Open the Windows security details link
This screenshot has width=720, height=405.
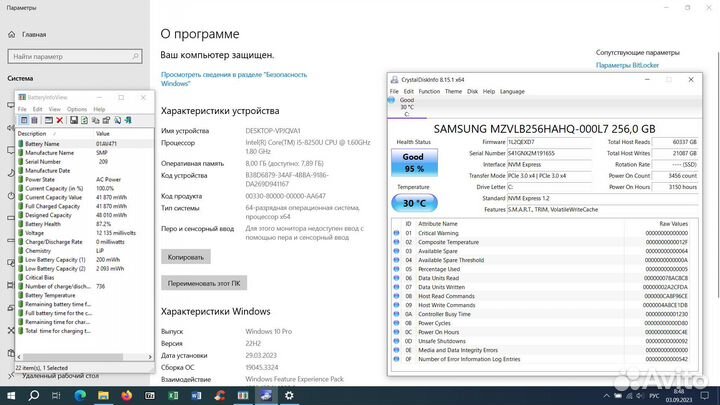tap(234, 79)
